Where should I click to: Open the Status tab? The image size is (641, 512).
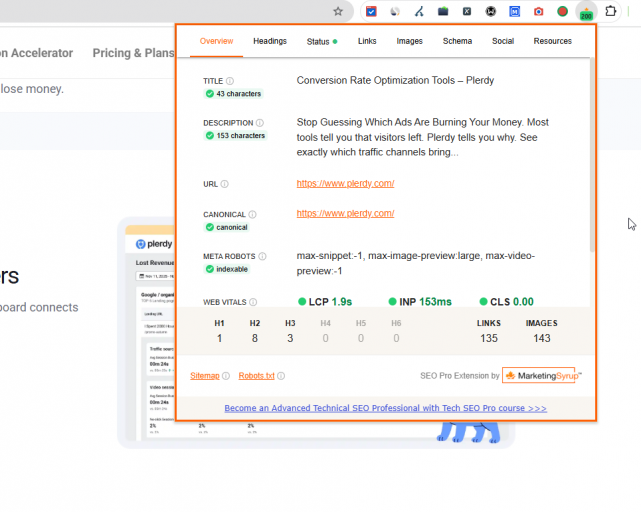pos(322,41)
